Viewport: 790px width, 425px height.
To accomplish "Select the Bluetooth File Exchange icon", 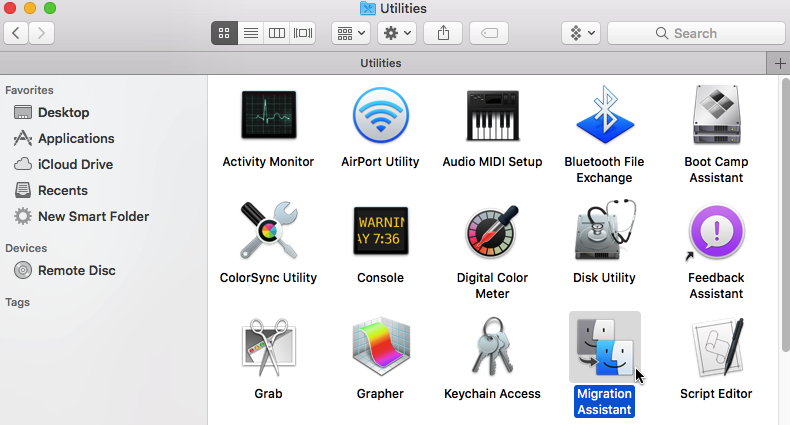I will (x=605, y=115).
